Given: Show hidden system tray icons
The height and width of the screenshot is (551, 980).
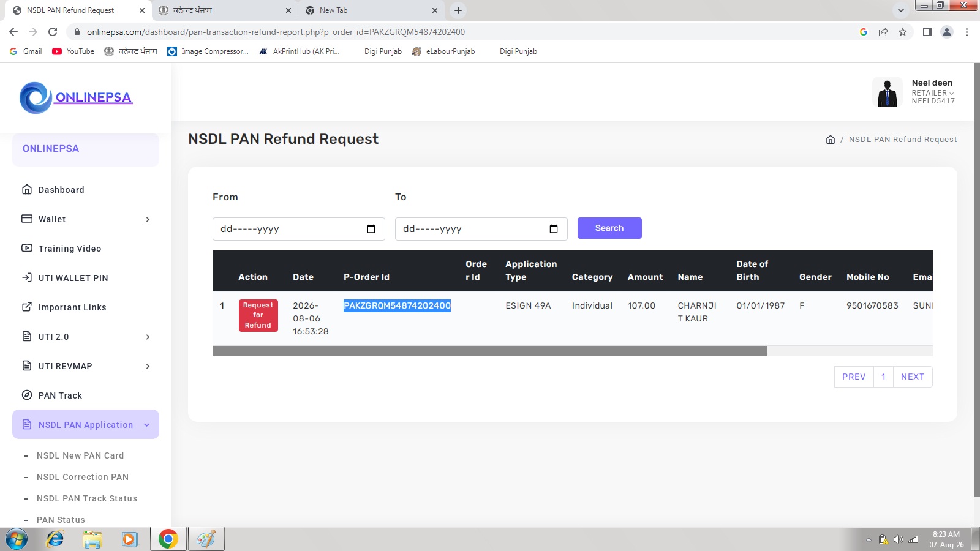Looking at the screenshot, I should 869,539.
